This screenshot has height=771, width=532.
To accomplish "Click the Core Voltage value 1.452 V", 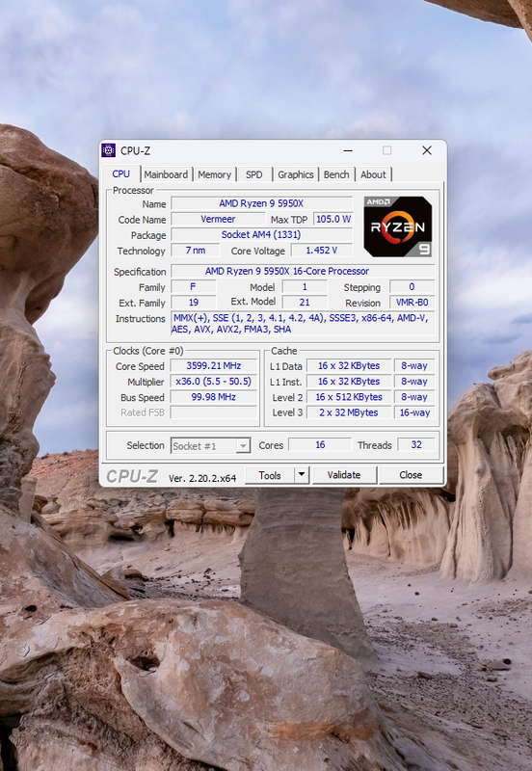I will 322,251.
